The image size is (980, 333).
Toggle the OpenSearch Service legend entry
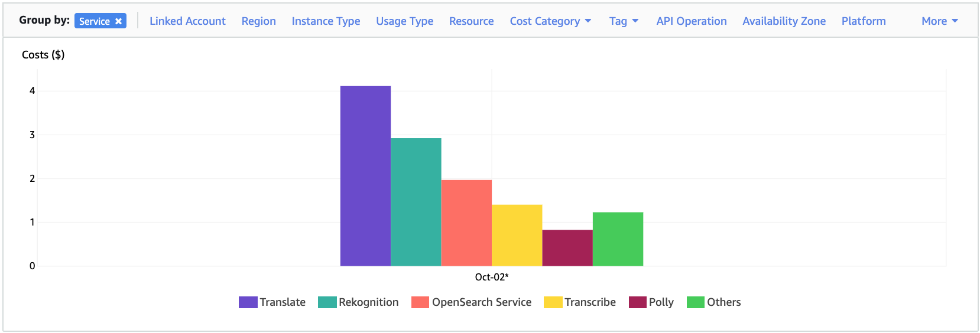click(x=471, y=302)
